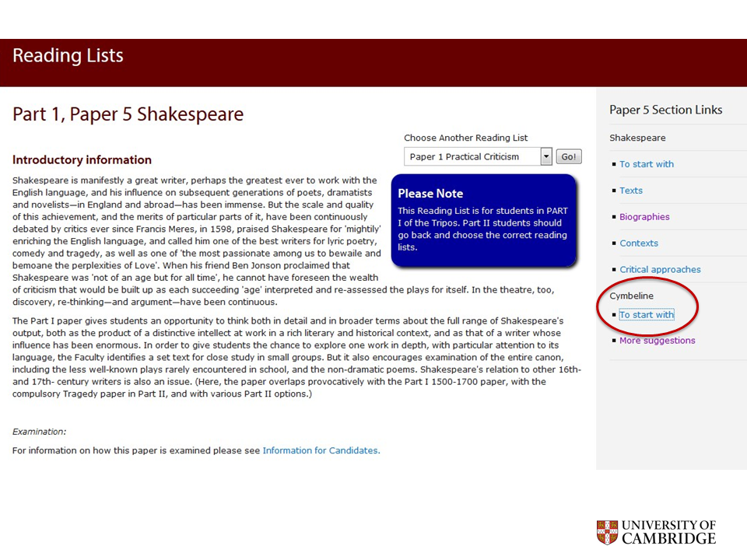Go to the Texts section link
Screen dimensions: 747x560
[630, 191]
